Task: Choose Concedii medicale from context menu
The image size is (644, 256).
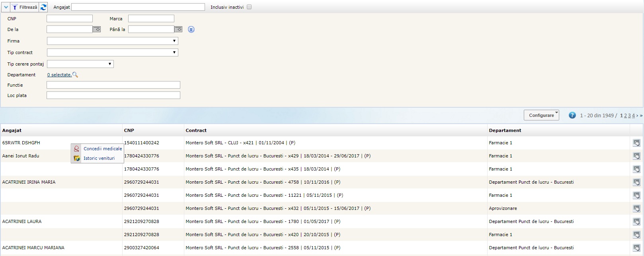Action: coord(102,149)
